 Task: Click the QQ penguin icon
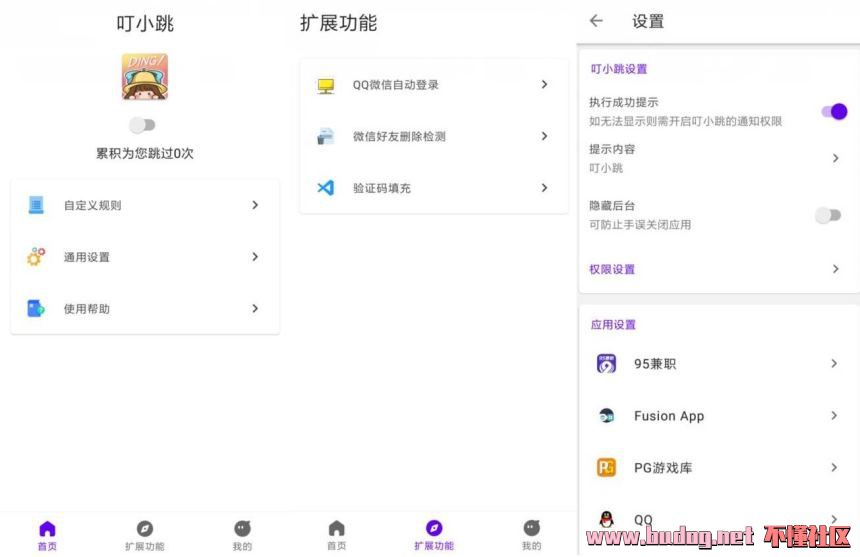coord(606,519)
